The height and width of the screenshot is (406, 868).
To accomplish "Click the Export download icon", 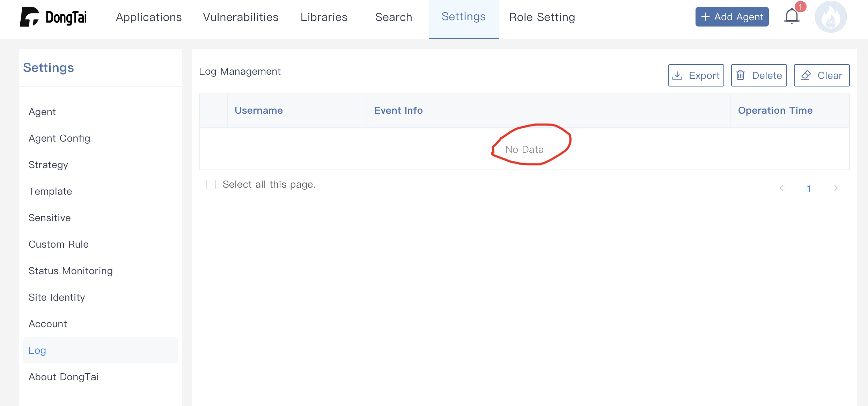I will pos(677,75).
